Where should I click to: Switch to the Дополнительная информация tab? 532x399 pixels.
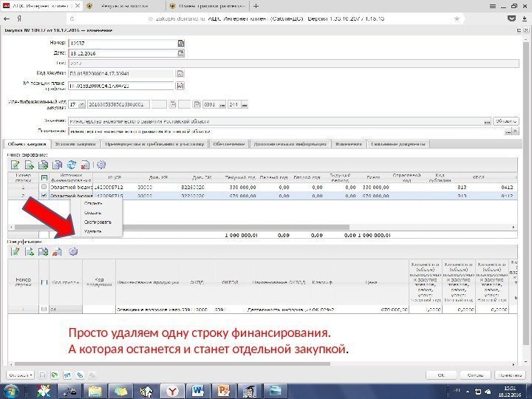[290, 144]
